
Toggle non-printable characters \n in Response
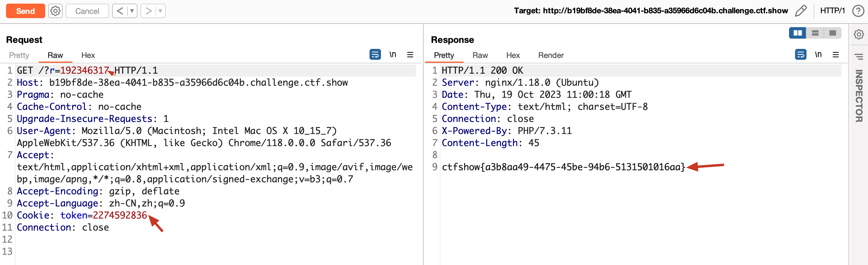(818, 54)
